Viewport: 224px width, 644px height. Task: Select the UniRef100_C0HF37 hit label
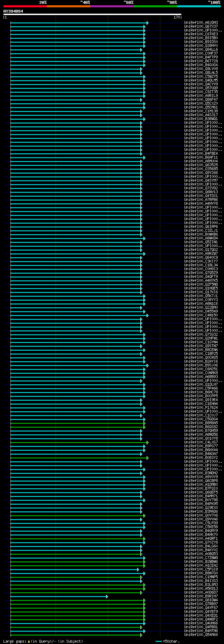coord(201,54)
